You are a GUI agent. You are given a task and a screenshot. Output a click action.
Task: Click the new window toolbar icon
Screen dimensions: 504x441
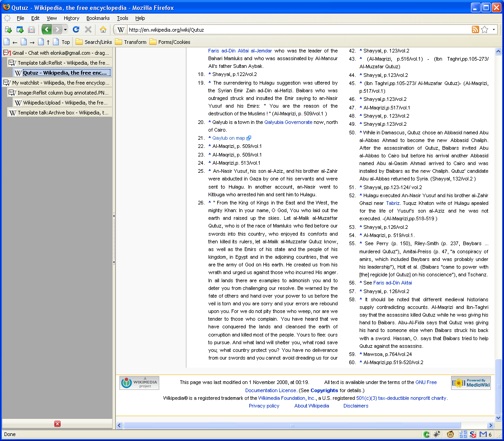click(x=20, y=29)
